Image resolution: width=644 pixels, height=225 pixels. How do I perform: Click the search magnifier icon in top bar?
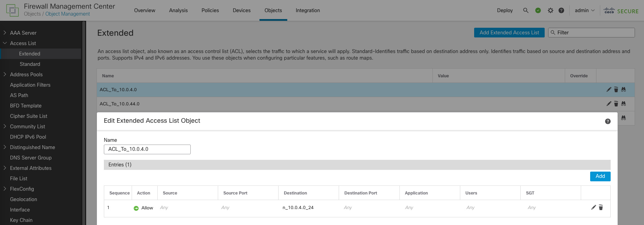[526, 10]
